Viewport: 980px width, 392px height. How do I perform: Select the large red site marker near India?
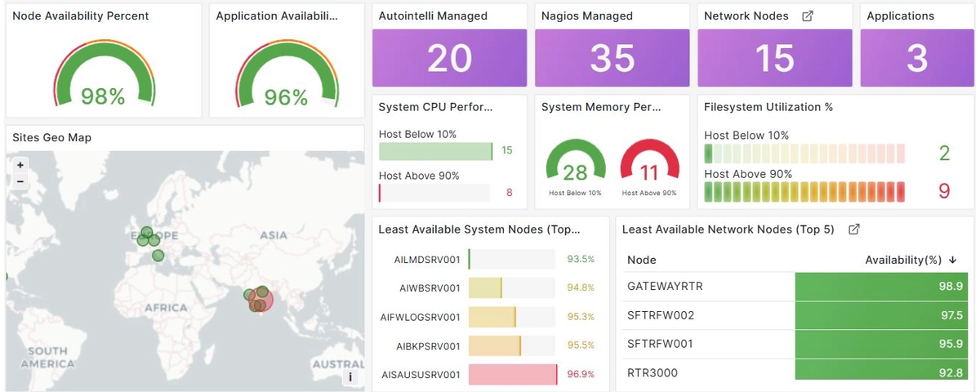[x=260, y=301]
